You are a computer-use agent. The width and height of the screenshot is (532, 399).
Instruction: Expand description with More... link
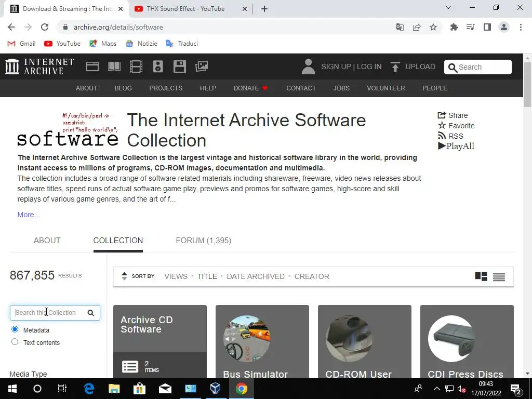pyautogui.click(x=29, y=215)
